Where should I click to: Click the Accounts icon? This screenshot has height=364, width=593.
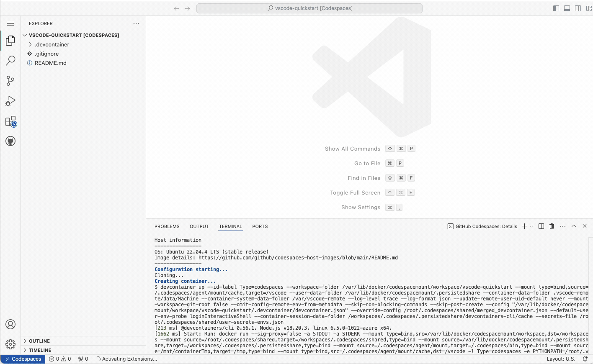click(x=10, y=324)
